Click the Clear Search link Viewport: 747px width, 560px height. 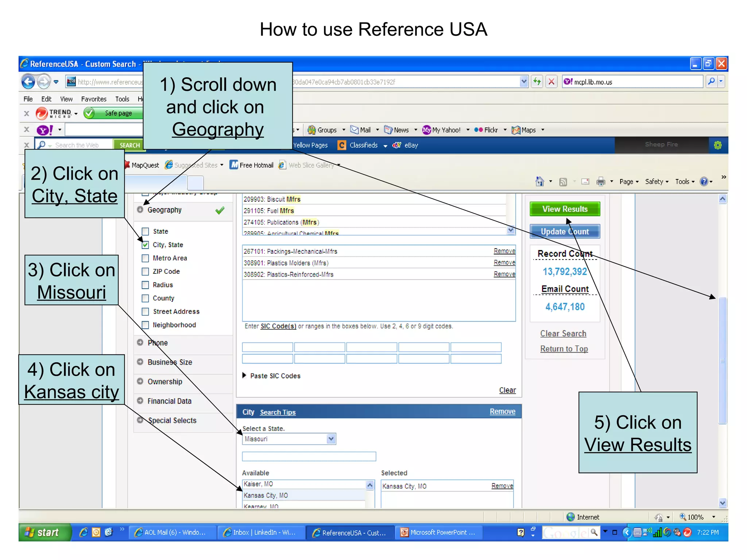click(x=563, y=334)
